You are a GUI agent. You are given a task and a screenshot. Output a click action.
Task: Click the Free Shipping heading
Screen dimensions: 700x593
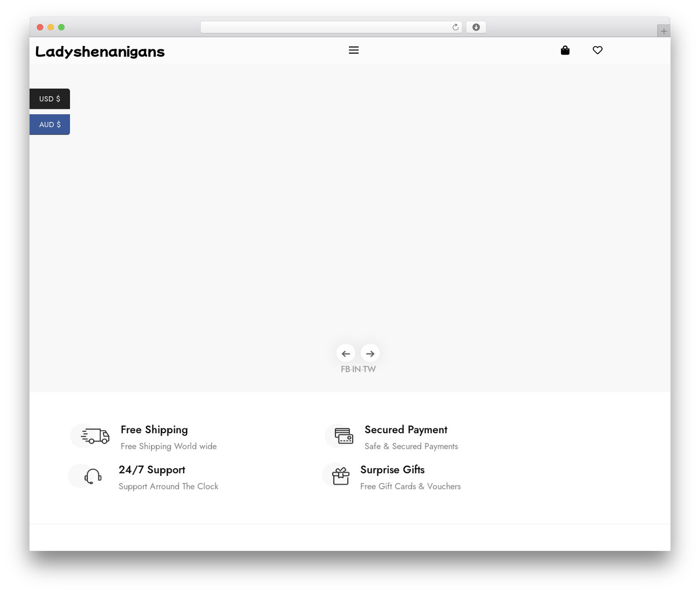tap(154, 430)
